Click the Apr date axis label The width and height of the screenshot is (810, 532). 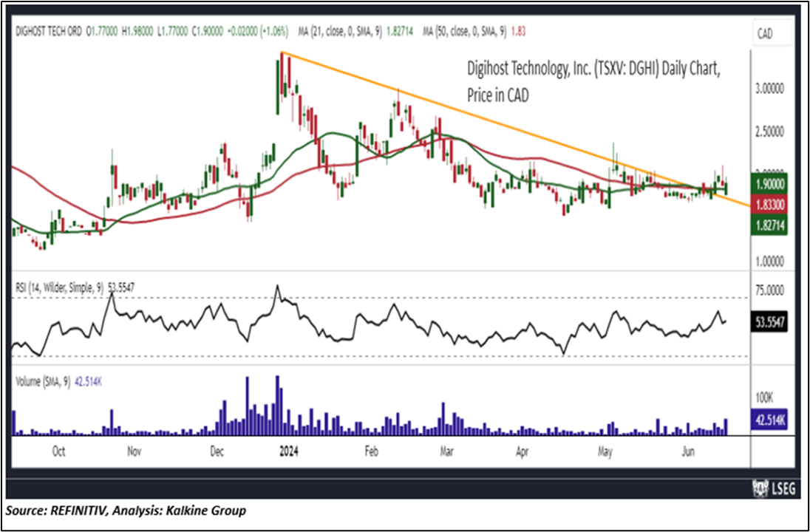(x=523, y=451)
